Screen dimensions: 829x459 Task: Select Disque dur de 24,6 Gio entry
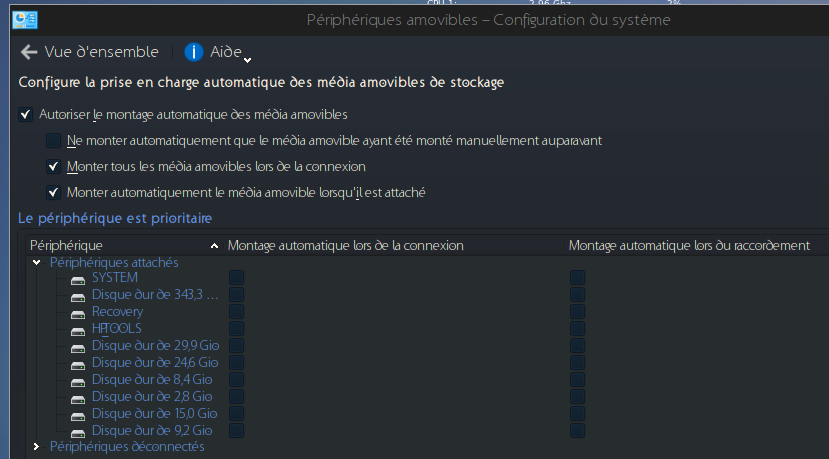click(154, 363)
